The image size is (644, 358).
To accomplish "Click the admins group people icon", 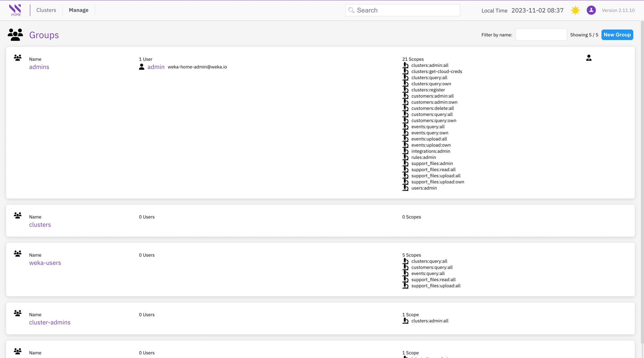I will pos(18,58).
